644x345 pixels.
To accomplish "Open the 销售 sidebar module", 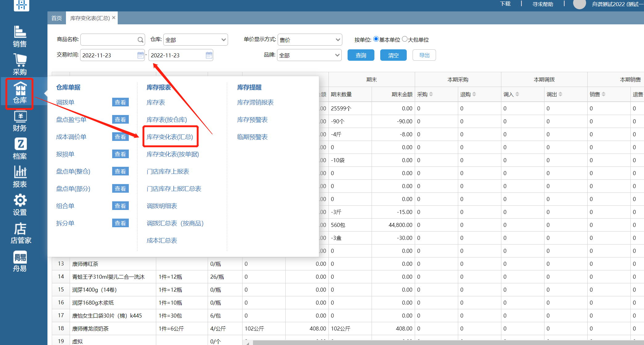I will pos(20,36).
